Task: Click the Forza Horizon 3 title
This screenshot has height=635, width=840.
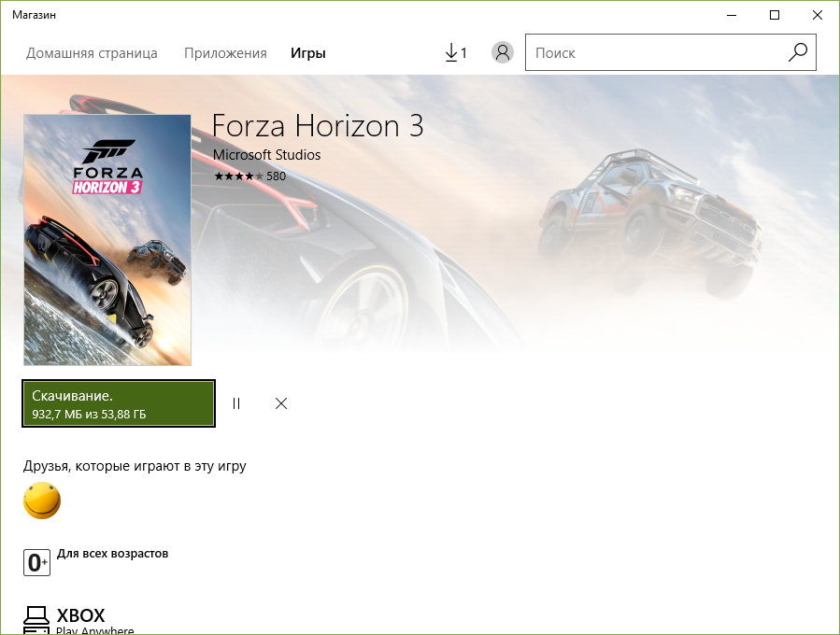Action: (318, 126)
